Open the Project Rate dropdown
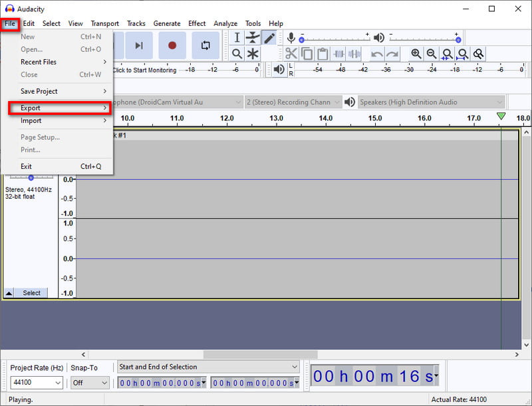Image resolution: width=532 pixels, height=406 pixels. (x=37, y=383)
